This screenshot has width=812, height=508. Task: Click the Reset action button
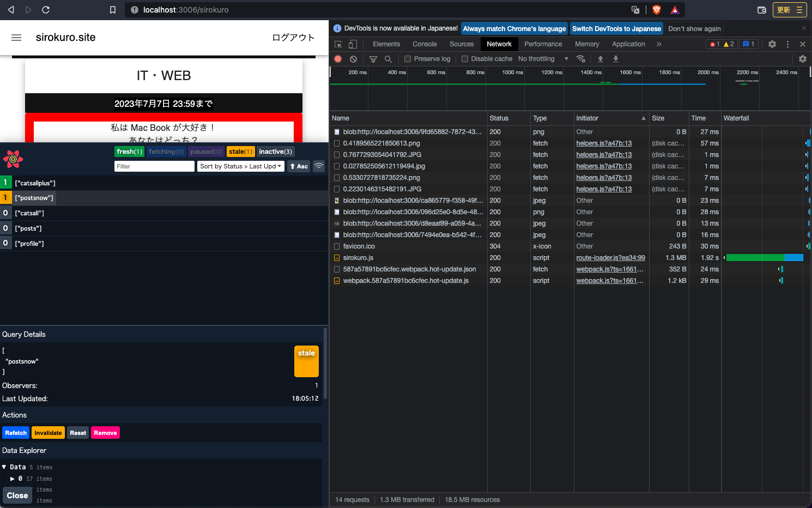(x=78, y=433)
